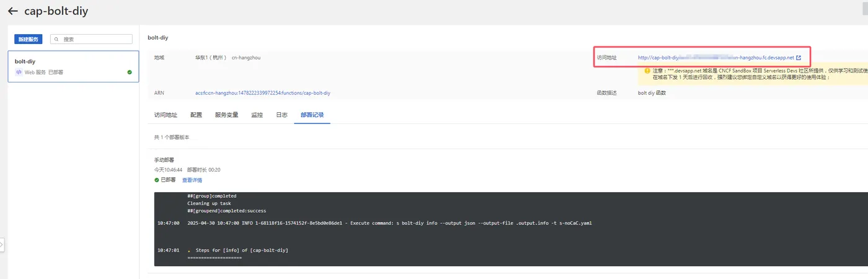Expand the collapsed side panel handle at left edge
The width and height of the screenshot is (868, 279).
[2, 245]
